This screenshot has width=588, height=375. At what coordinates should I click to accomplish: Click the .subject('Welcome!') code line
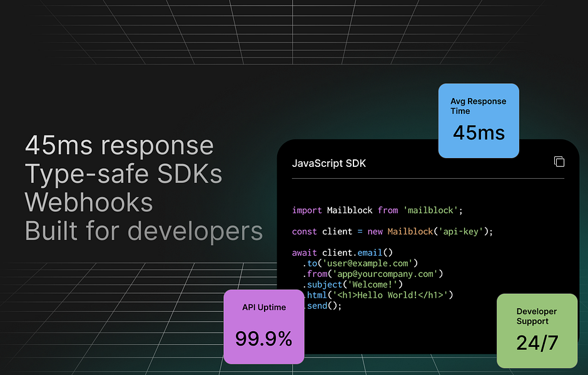click(353, 284)
